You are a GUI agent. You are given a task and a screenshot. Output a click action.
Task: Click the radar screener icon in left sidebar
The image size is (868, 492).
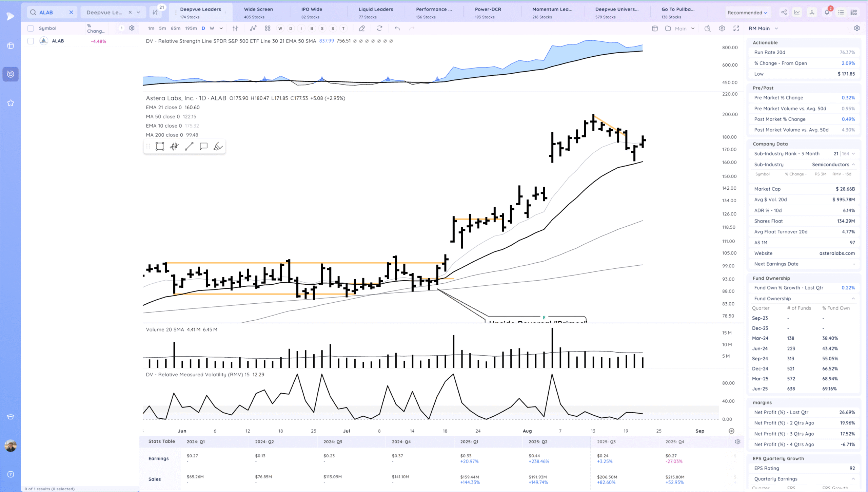click(11, 74)
